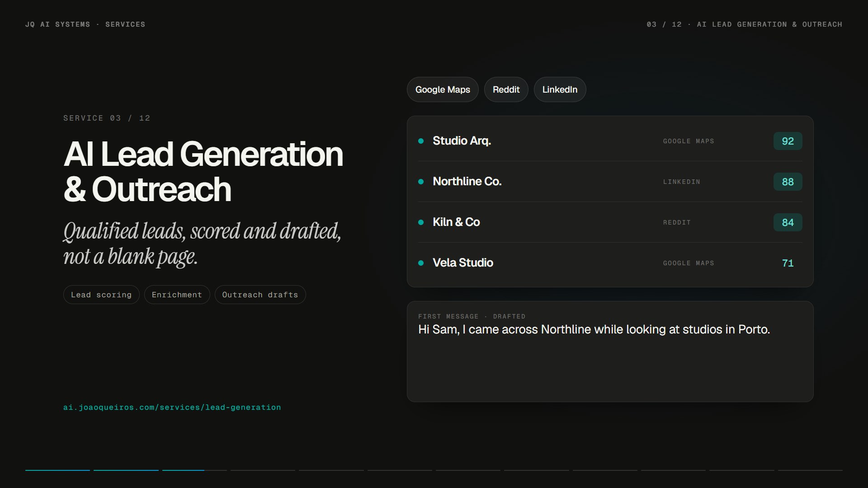Viewport: 868px width, 488px height.
Task: Click the Qualified leads tagline text
Action: click(x=202, y=244)
